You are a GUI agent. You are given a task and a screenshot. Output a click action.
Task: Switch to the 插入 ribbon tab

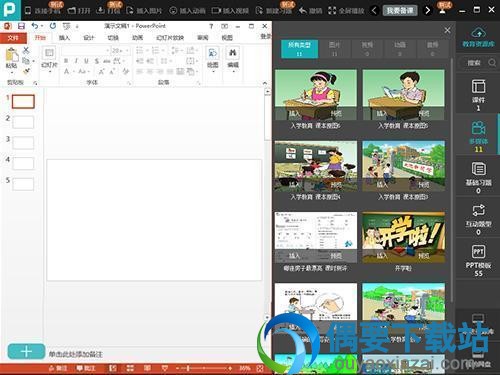[x=64, y=38]
